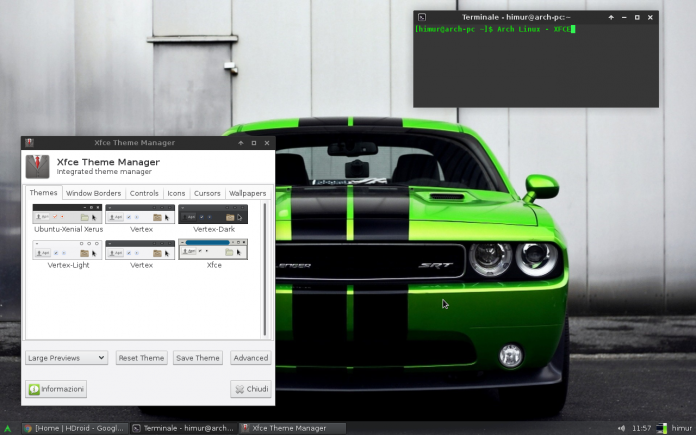Image resolution: width=696 pixels, height=435 pixels.
Task: Select Xfce Theme Manager taskbar button
Action: [292, 428]
